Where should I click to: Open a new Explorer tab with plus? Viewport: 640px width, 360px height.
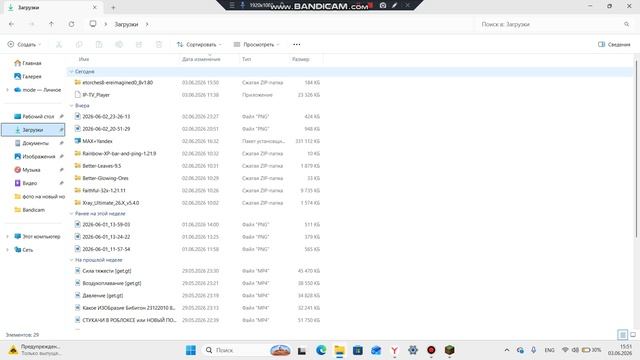[x=113, y=7]
